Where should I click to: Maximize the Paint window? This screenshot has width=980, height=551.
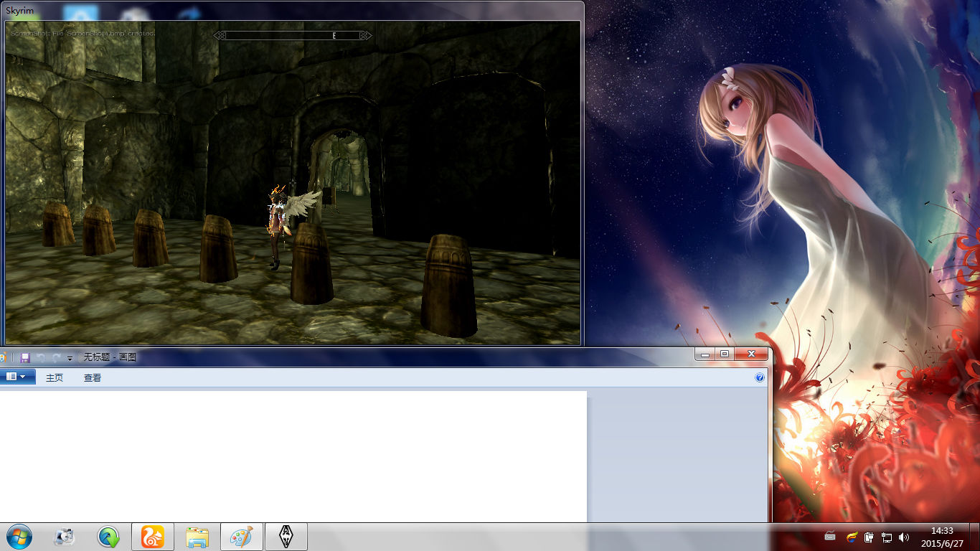click(725, 354)
